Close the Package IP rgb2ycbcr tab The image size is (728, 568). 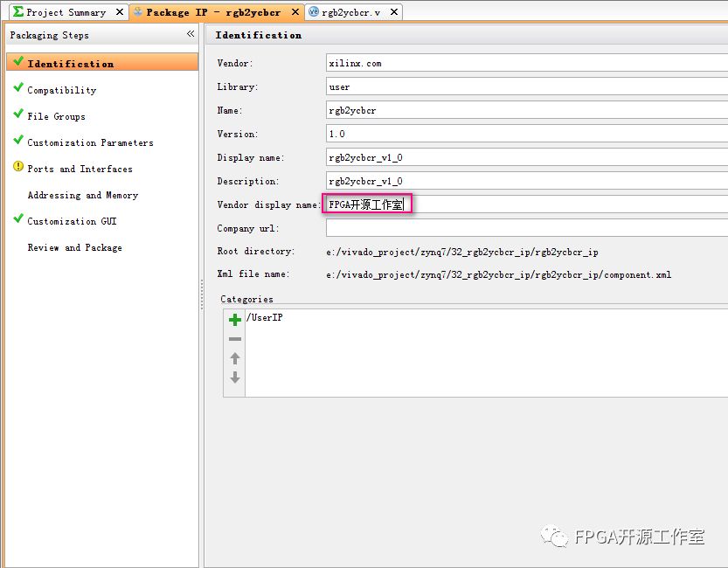(x=295, y=12)
